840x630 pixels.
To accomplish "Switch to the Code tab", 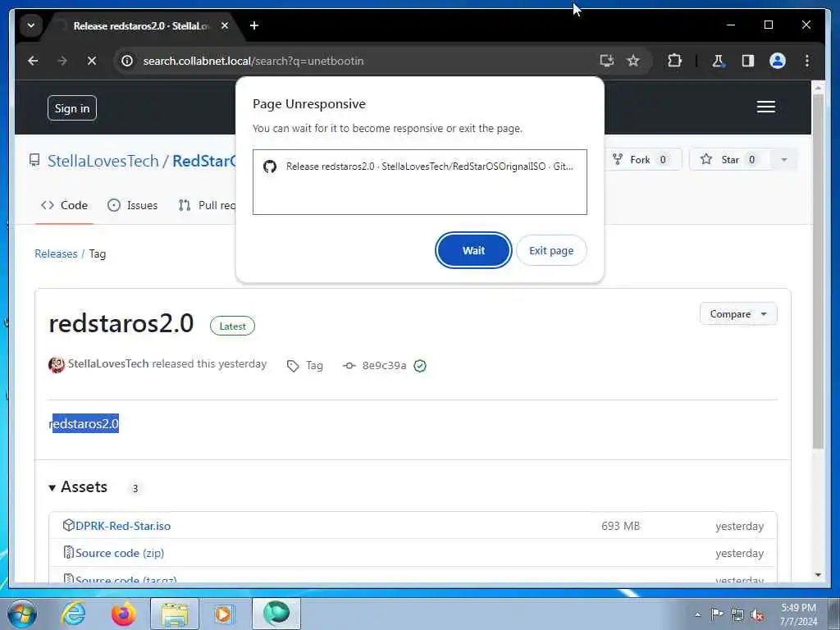I will pyautogui.click(x=64, y=205).
